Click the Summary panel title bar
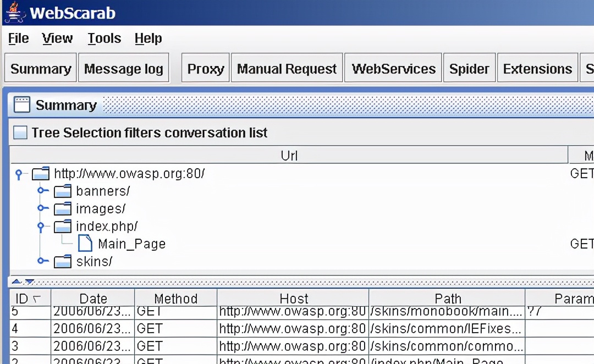The width and height of the screenshot is (594, 364). [x=301, y=105]
